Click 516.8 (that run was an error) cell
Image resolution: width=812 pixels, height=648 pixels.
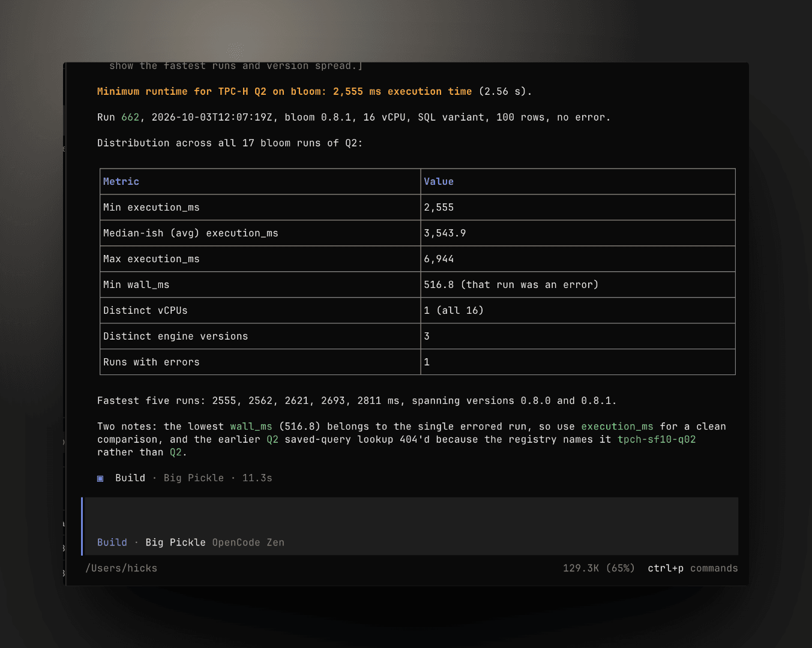tap(578, 285)
